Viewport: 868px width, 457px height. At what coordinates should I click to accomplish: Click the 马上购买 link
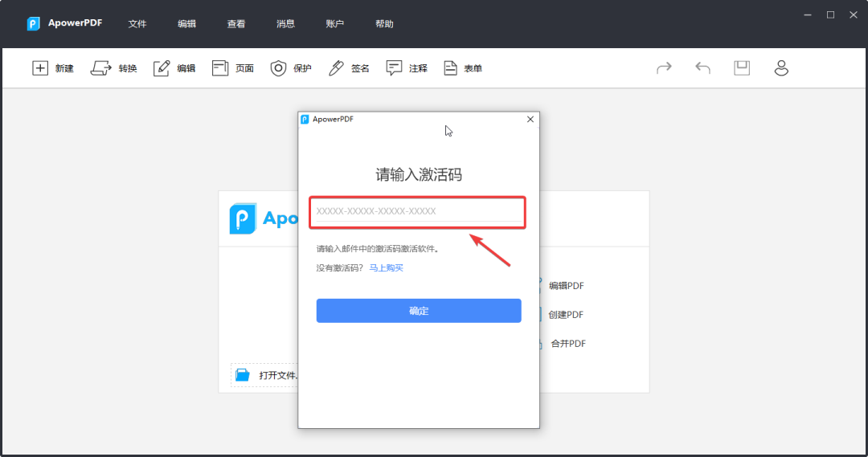(387, 267)
